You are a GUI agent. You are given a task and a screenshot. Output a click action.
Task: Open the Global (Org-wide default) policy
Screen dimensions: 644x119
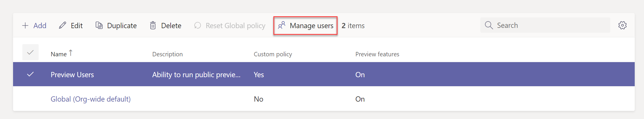coord(91,99)
